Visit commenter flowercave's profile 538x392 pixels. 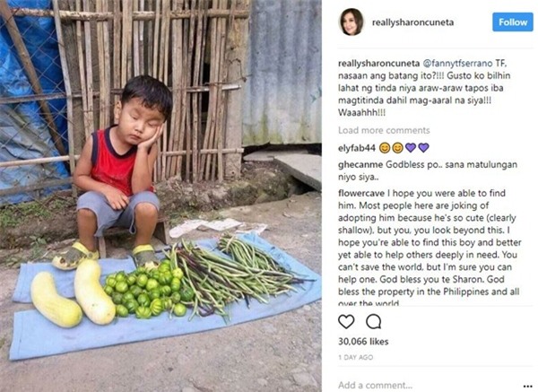(x=363, y=193)
